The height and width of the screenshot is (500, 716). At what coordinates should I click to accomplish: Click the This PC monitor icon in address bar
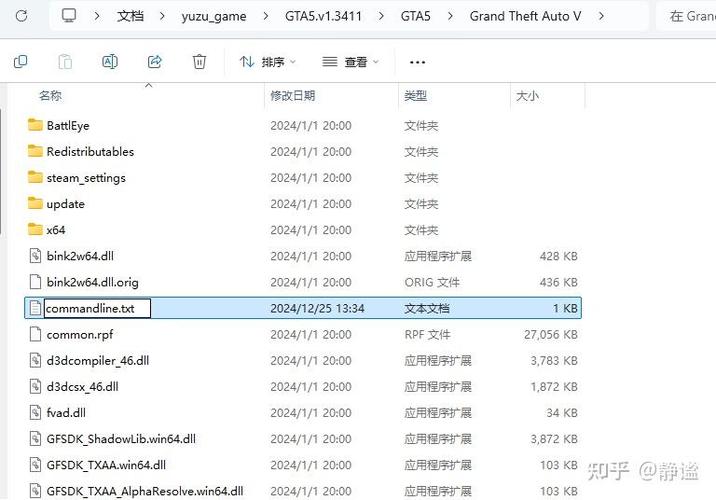69,16
